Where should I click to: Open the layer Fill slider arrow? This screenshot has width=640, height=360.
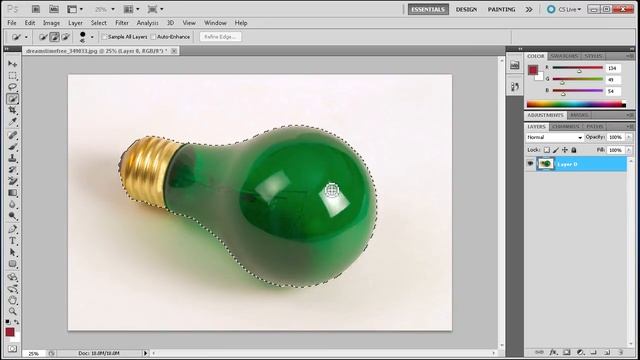(629, 150)
